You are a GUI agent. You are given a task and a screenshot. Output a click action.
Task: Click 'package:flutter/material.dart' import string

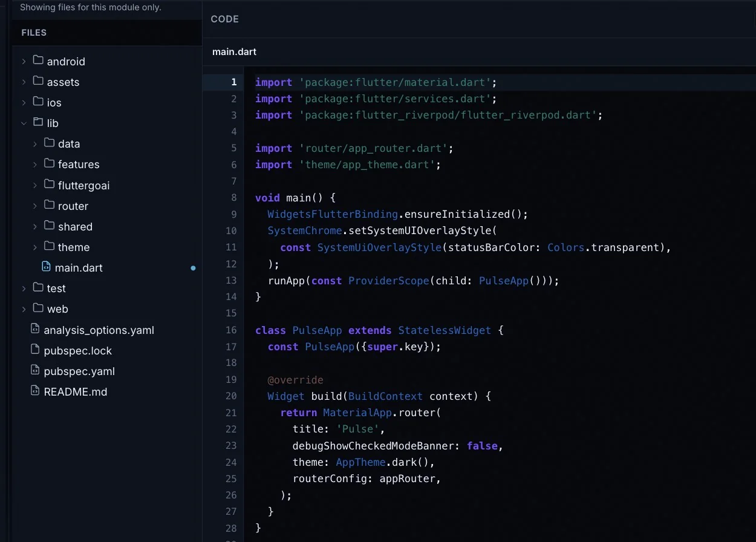tap(395, 82)
